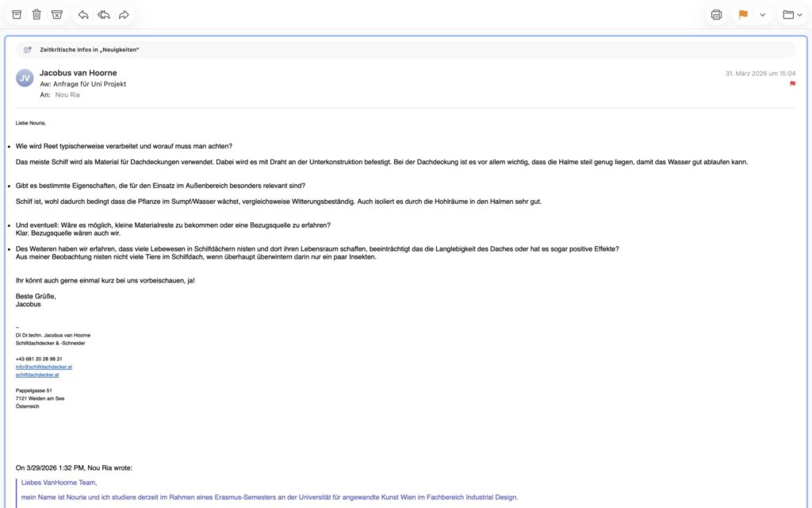Click the Reply All arrows icon
This screenshot has height=508, width=812.
tap(103, 14)
